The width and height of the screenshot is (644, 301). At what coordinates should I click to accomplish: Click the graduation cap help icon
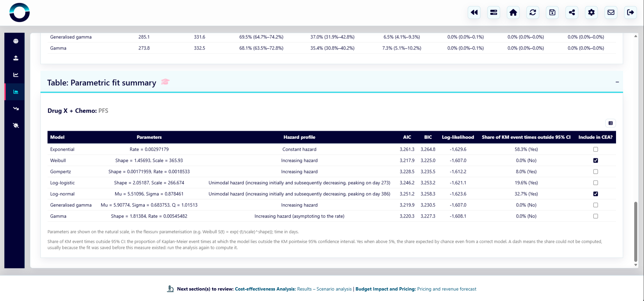tap(165, 82)
